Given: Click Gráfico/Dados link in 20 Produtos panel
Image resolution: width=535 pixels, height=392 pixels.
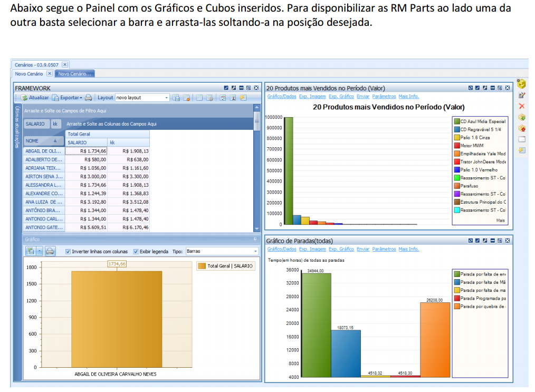Looking at the screenshot, I should tap(282, 97).
